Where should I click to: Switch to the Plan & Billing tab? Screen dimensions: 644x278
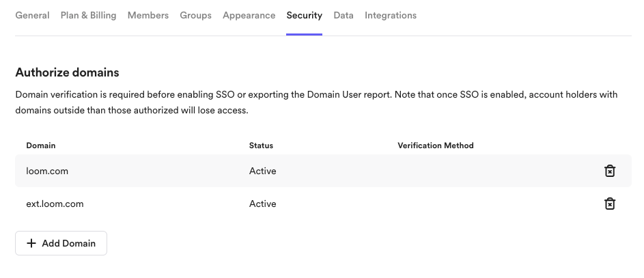point(88,15)
